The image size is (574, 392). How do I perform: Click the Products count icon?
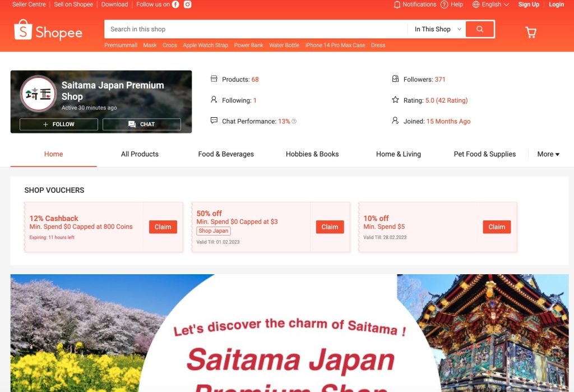pos(214,79)
